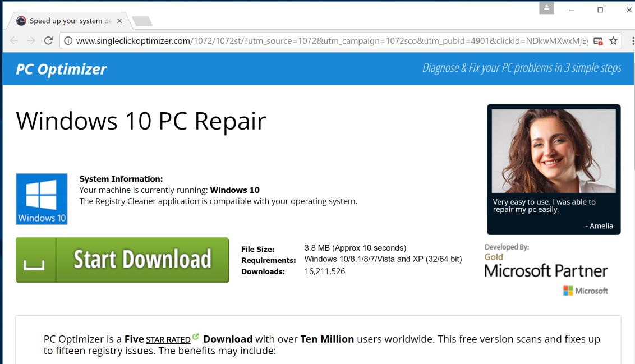Click the 'Diagnose & Fix your PC problems' tagline
This screenshot has width=635, height=364.
[x=522, y=68]
